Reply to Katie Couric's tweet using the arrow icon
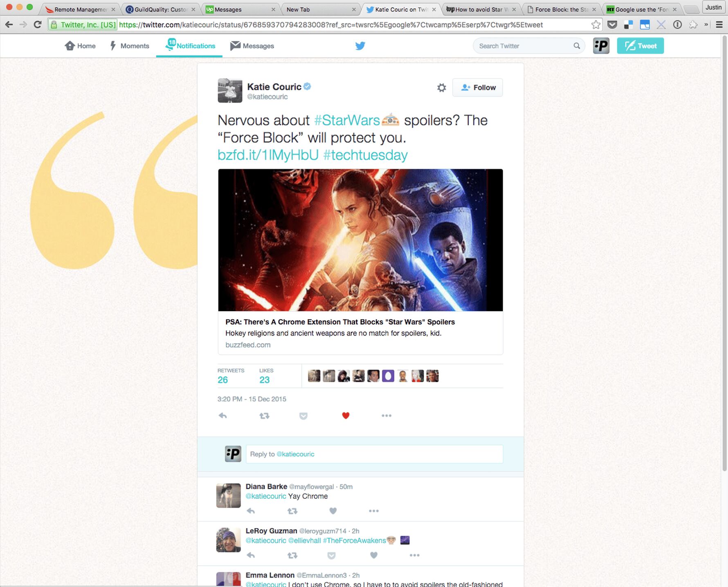 coord(222,416)
